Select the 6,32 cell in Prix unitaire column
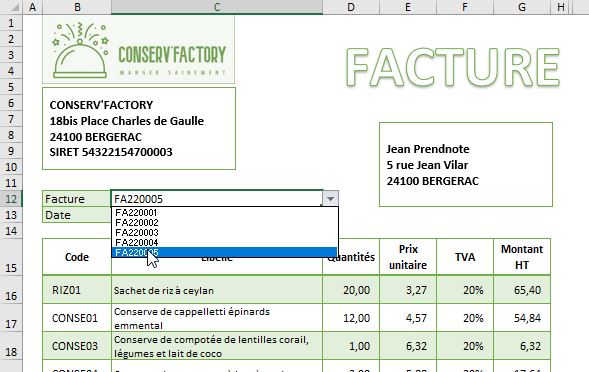This screenshot has width=589, height=372. point(408,346)
